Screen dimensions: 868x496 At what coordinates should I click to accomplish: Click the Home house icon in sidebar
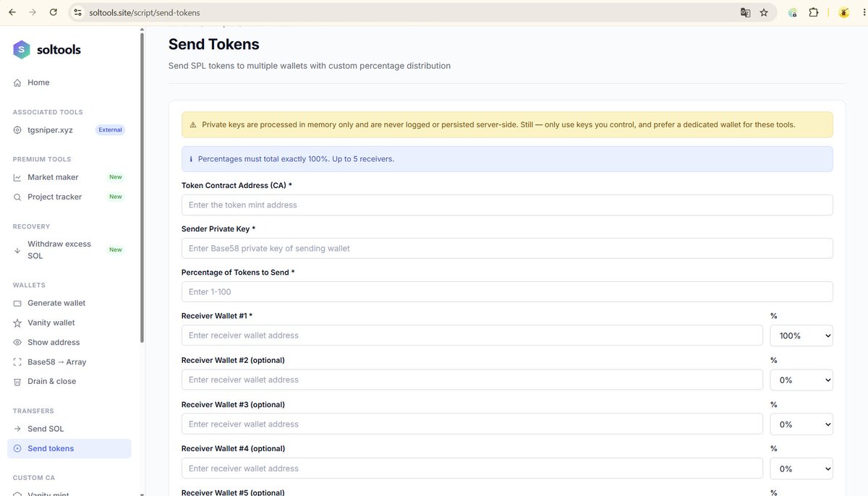[17, 83]
